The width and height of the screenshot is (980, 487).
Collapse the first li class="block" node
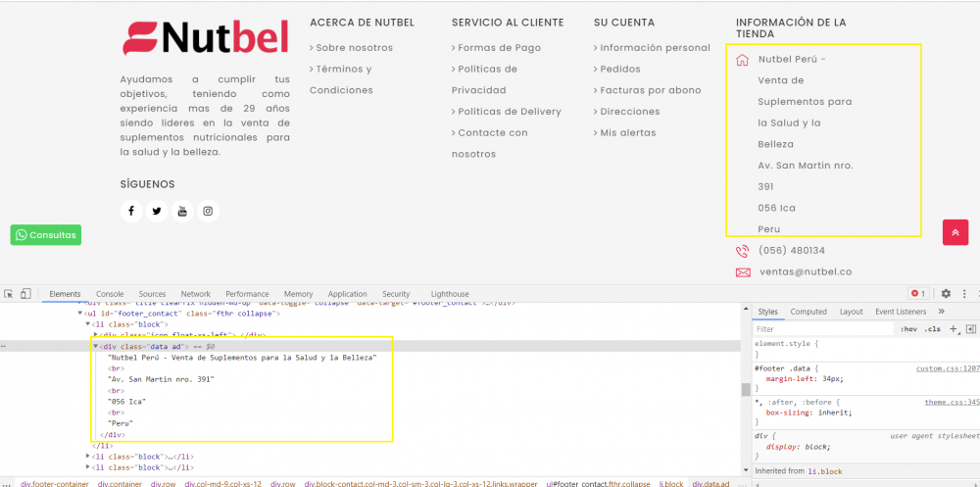tap(87, 324)
